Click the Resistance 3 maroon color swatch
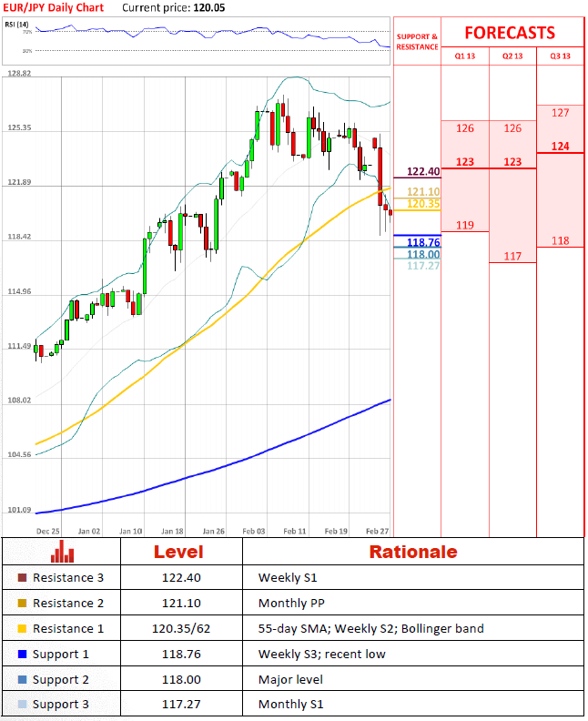 22,577
